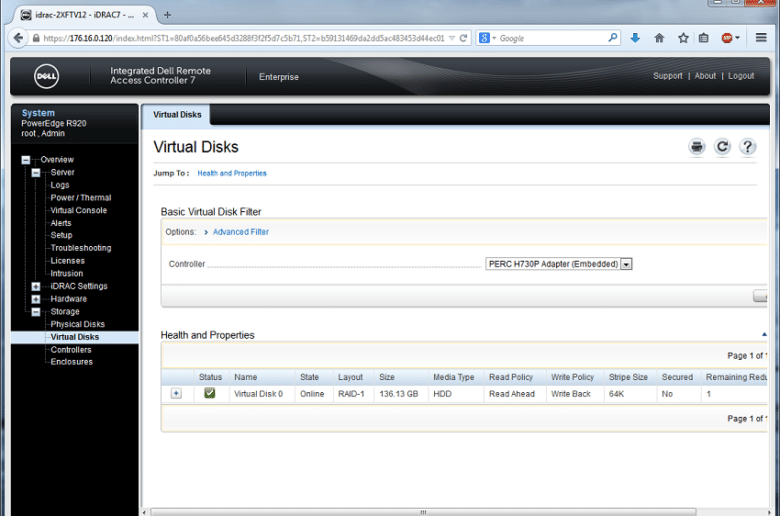
Task: Open the Advanced Filter link
Action: coord(241,232)
